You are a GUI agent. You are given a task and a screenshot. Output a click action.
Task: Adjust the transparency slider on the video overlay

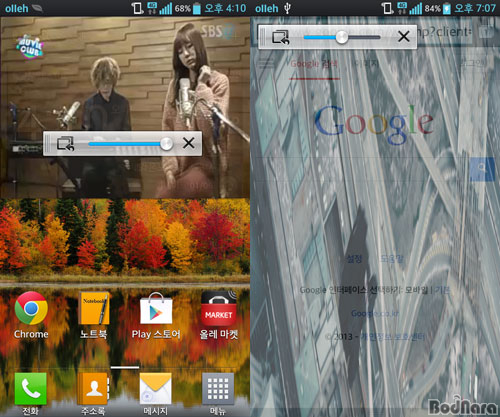[131, 144]
